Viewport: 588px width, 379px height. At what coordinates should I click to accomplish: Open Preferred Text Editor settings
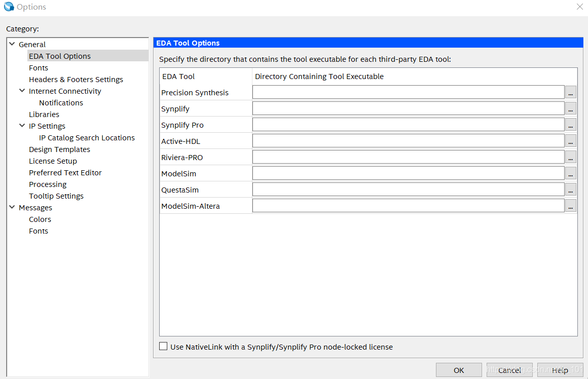[65, 173]
